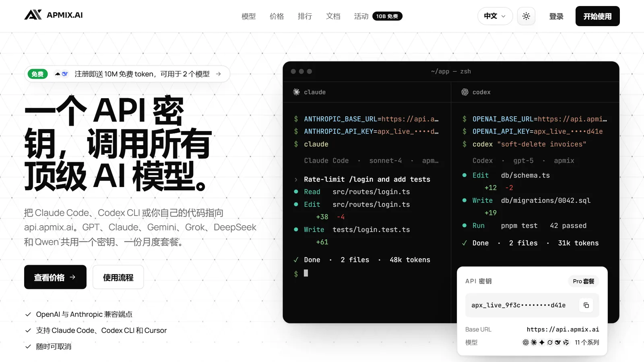This screenshot has width=644, height=362.
Task: Click the Gemini sparkle icon in 模型 row
Action: pyautogui.click(x=542, y=342)
